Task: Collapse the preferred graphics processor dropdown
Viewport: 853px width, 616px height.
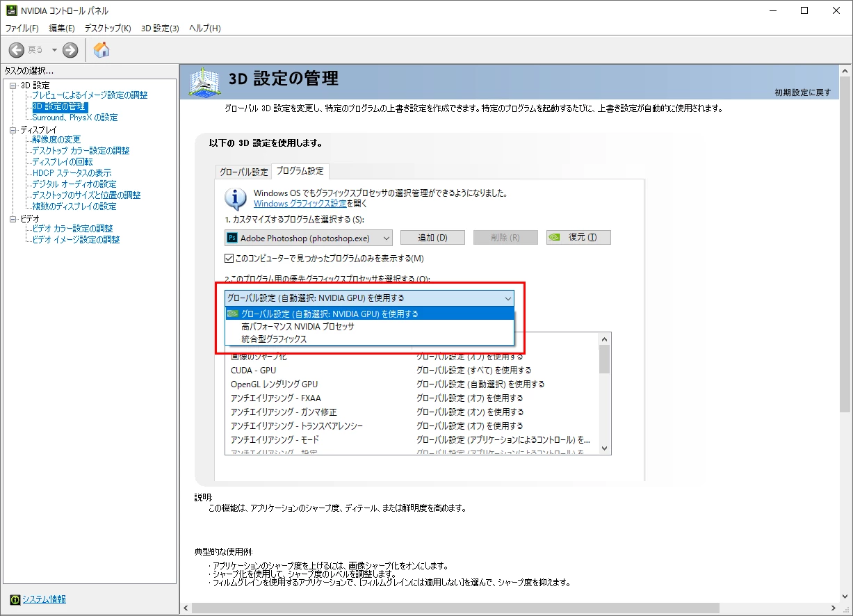Action: (508, 298)
